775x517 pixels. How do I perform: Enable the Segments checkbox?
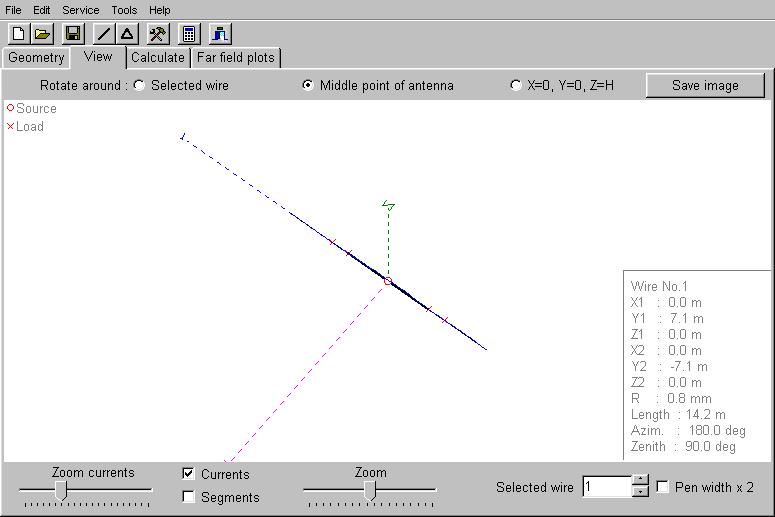tap(188, 497)
